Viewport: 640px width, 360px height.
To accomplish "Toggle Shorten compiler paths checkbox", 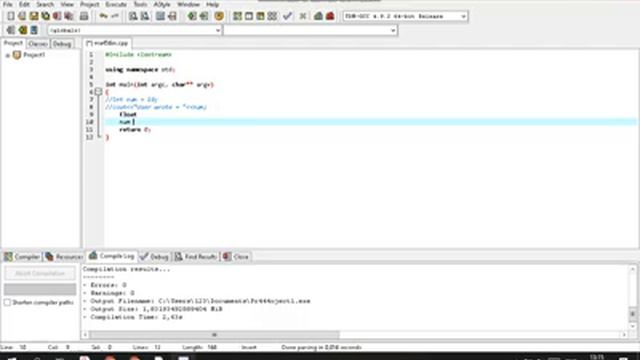I will [7, 302].
